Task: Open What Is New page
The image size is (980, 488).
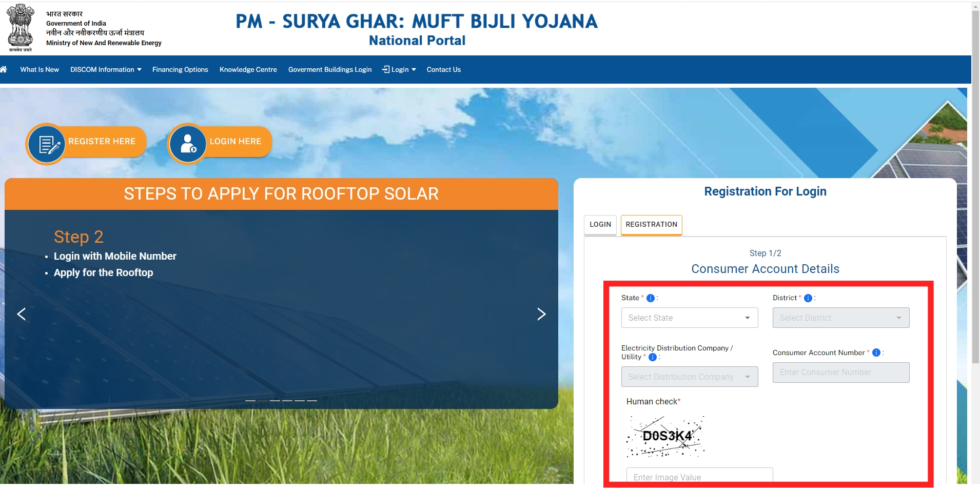Action: [x=40, y=70]
